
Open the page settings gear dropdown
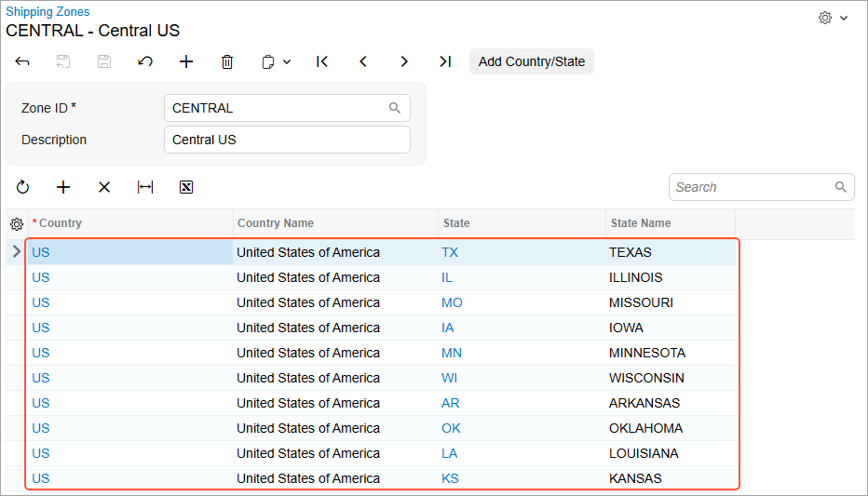tap(833, 18)
